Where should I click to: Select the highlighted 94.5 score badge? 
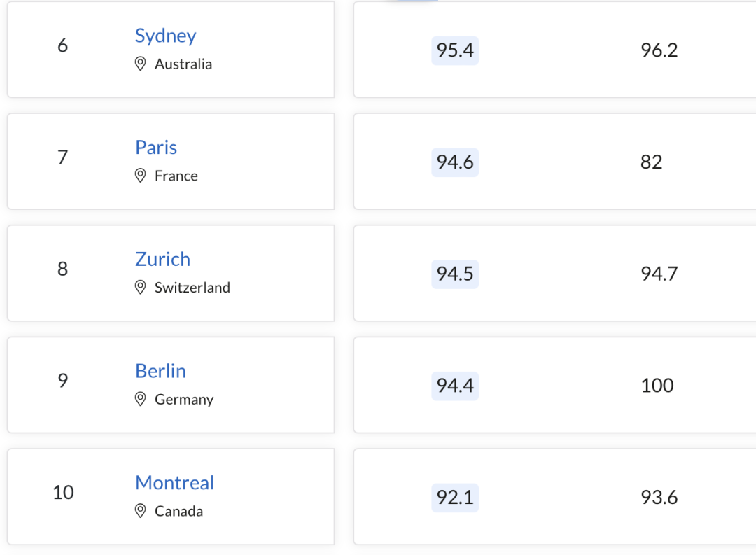455,274
